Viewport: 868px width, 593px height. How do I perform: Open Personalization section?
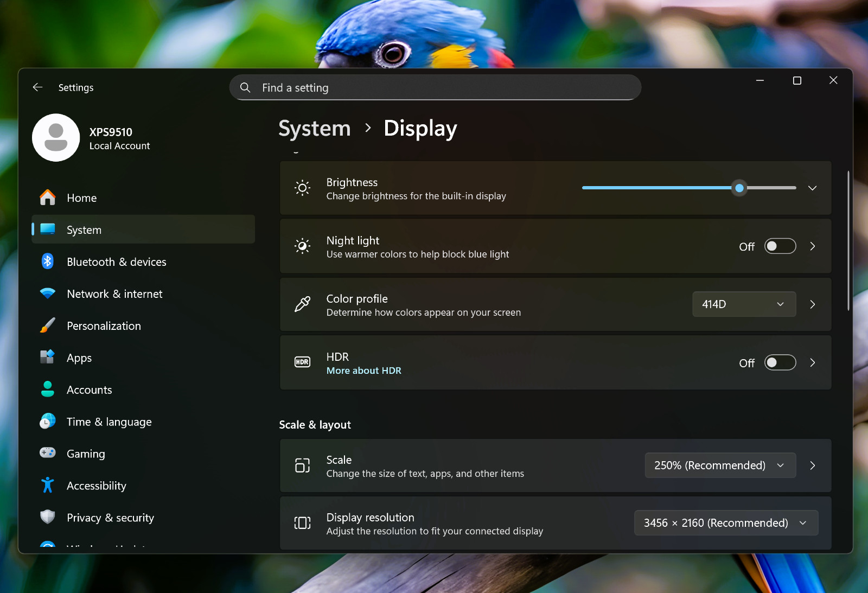point(143,326)
